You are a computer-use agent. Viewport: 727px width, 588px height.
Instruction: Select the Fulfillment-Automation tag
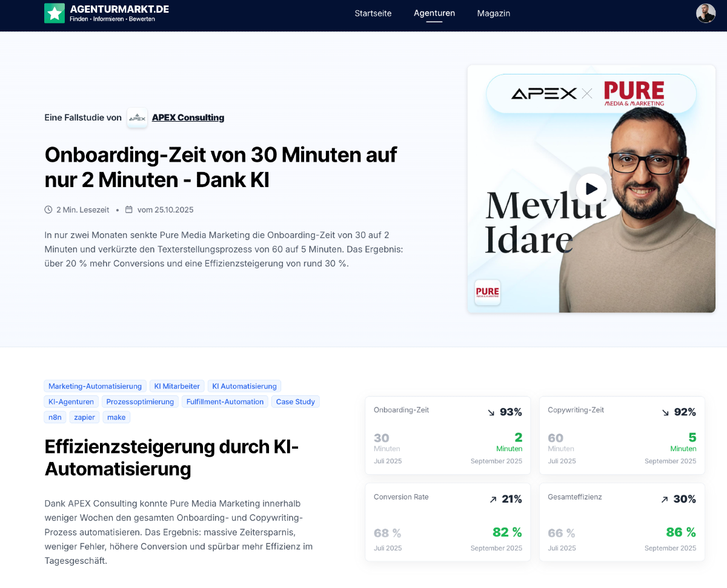(x=225, y=401)
